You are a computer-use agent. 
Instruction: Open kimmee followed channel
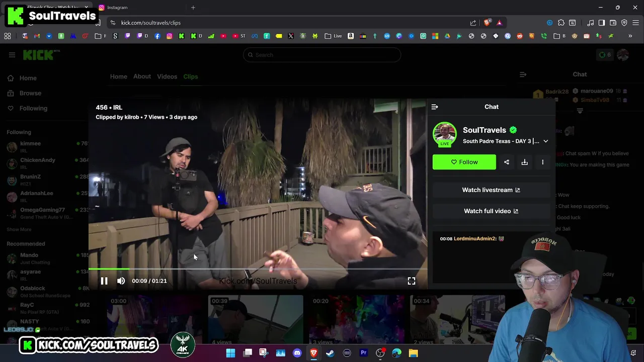[x=47, y=146]
